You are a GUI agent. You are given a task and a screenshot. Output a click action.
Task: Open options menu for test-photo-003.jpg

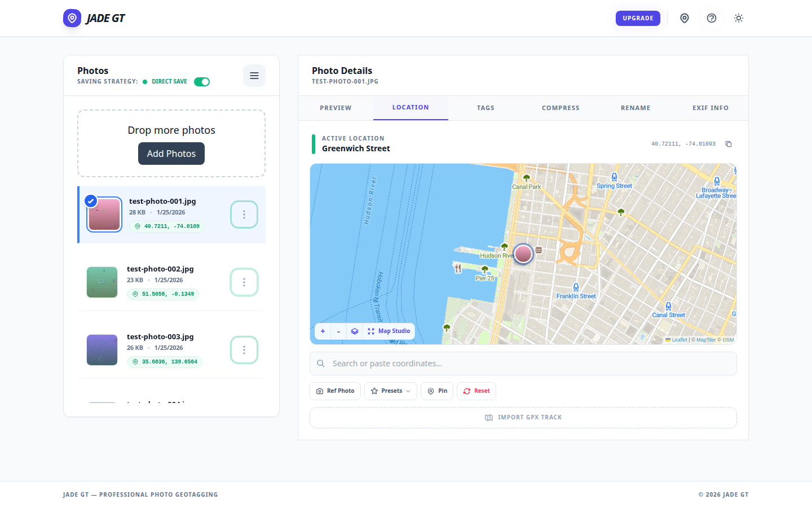pos(244,350)
